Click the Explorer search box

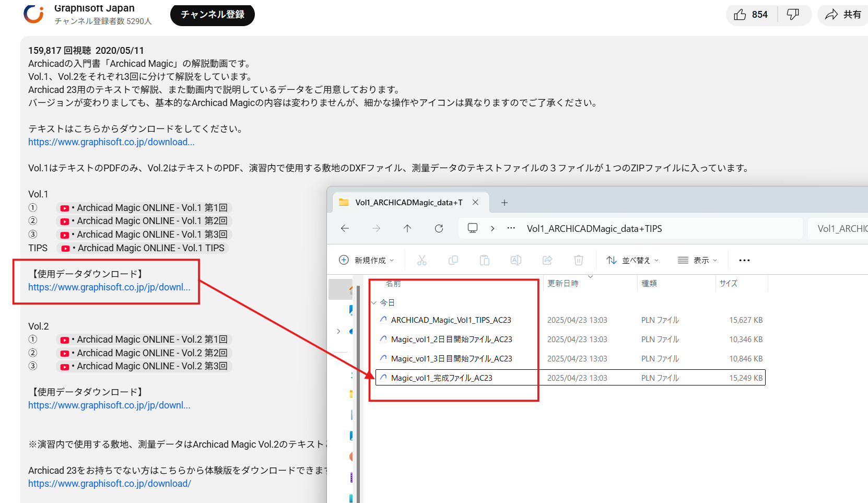click(838, 229)
